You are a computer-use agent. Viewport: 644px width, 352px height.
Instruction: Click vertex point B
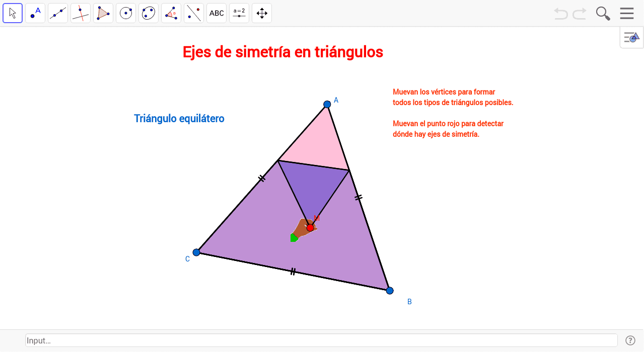click(390, 290)
